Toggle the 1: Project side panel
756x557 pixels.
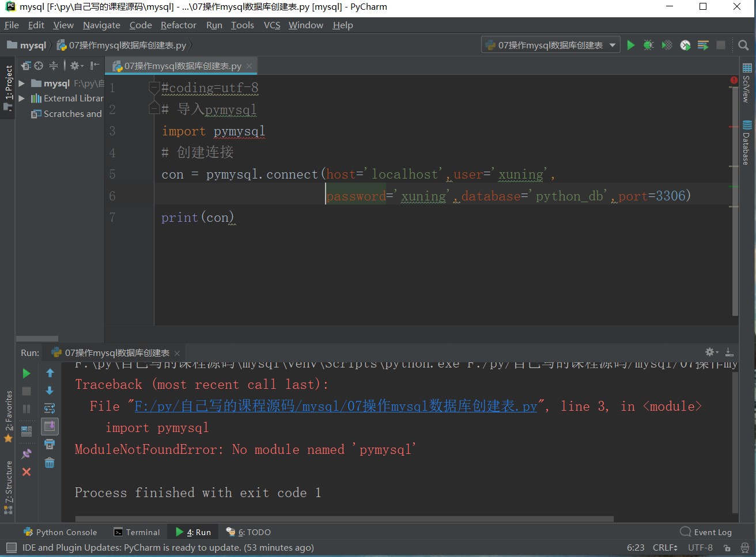[8, 88]
